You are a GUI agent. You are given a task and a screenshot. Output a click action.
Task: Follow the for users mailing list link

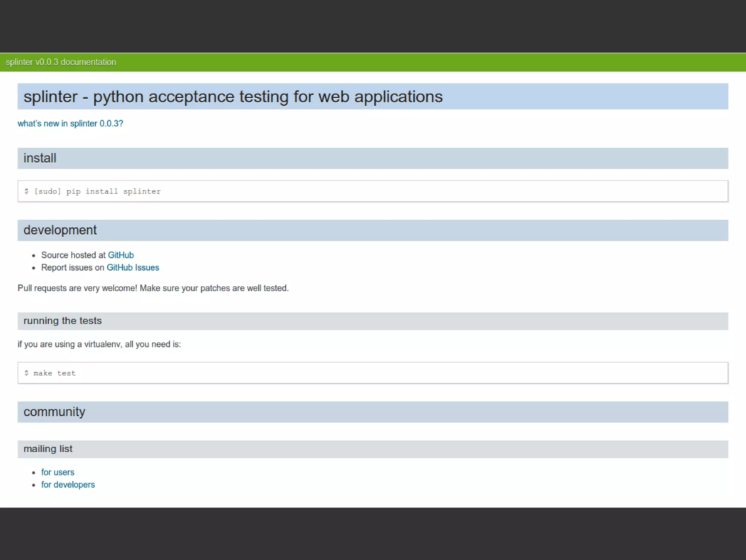pyautogui.click(x=58, y=472)
